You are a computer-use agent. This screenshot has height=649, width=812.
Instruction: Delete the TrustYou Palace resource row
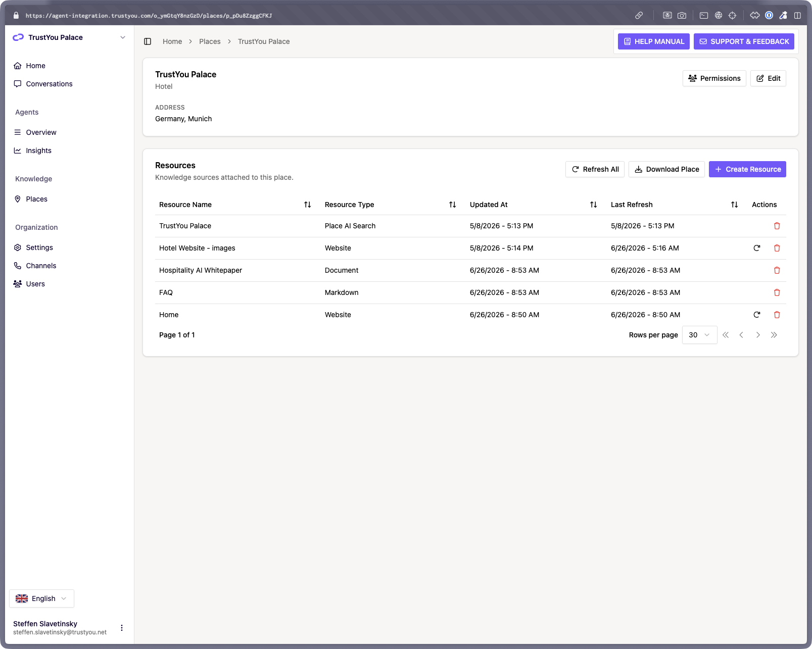click(777, 226)
